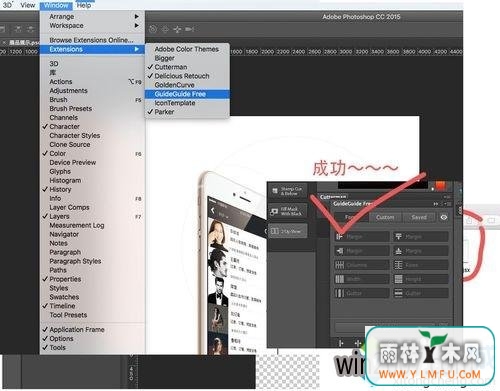Click the column Width field in GuideGuide

coord(362,279)
